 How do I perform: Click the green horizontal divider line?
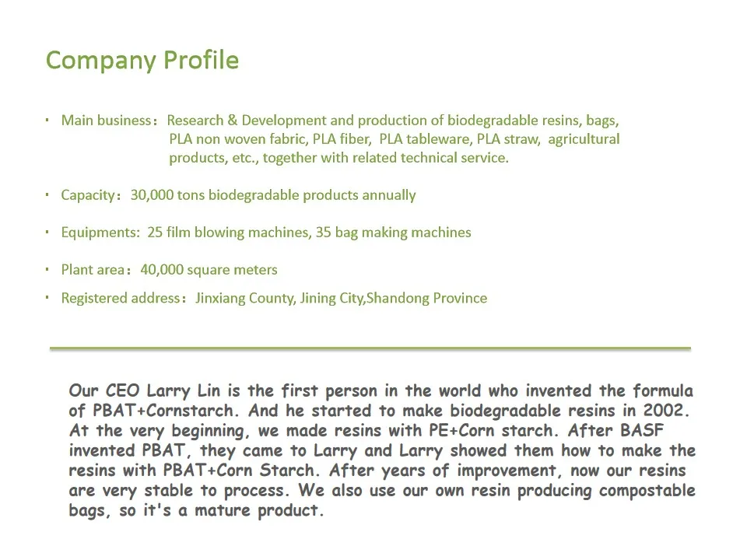click(370, 348)
